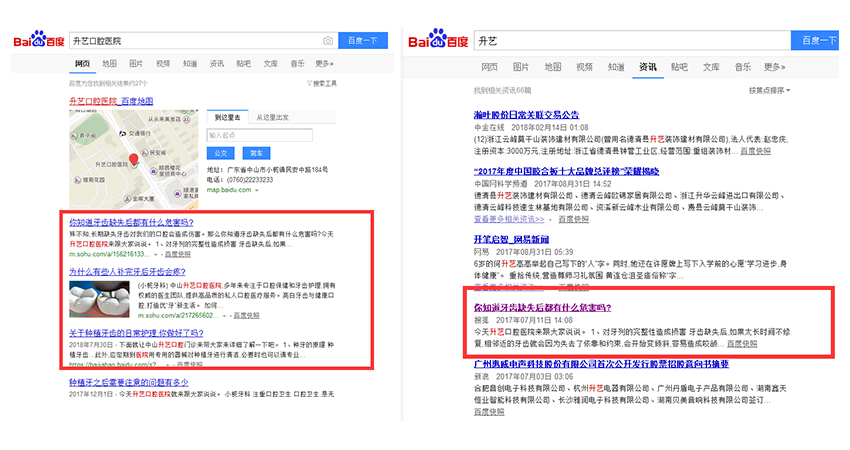
Task: Click the 电话: (0760)22233233 phone text
Action: click(240, 180)
